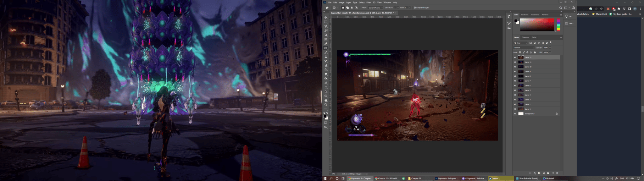Open the Swatches panel tab
Viewport: 644px width, 181px height.
[525, 15]
